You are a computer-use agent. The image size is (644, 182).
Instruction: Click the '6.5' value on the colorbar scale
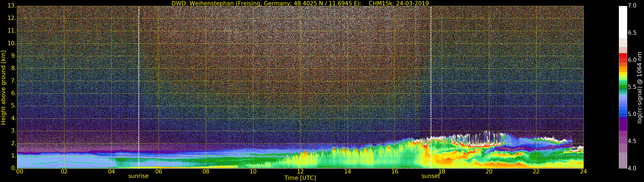pyautogui.click(x=632, y=33)
